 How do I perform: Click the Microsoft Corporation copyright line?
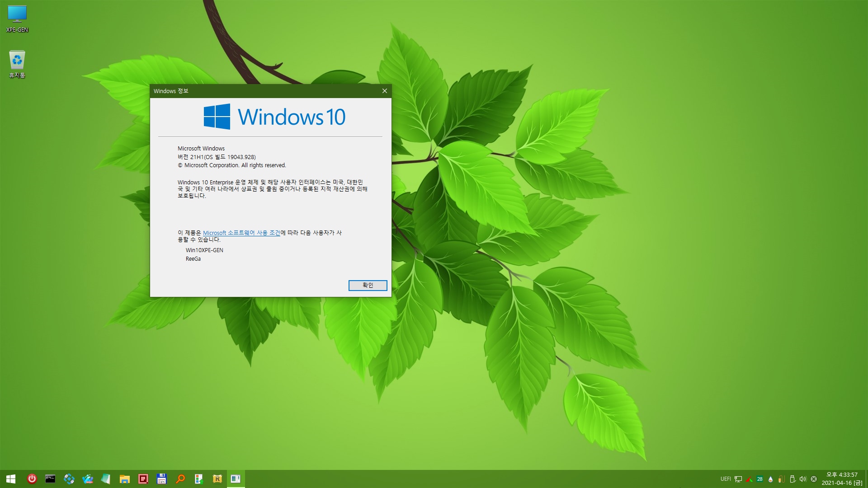(x=232, y=165)
